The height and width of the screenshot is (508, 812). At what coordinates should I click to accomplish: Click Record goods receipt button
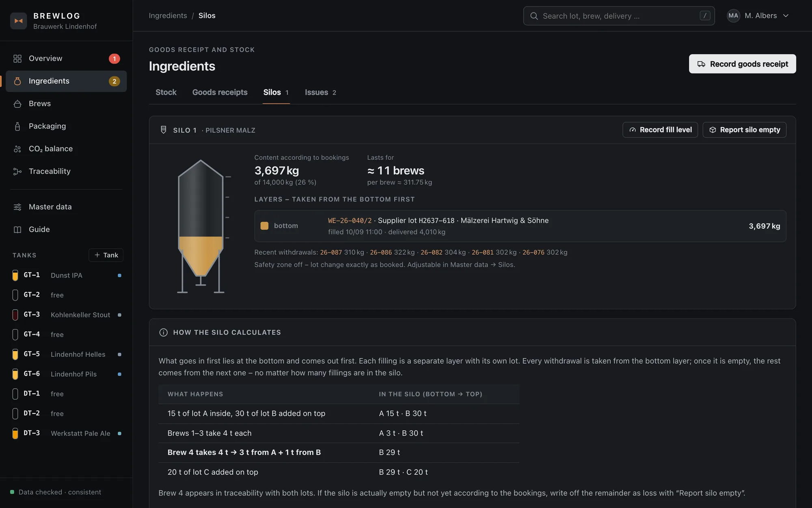(x=742, y=64)
